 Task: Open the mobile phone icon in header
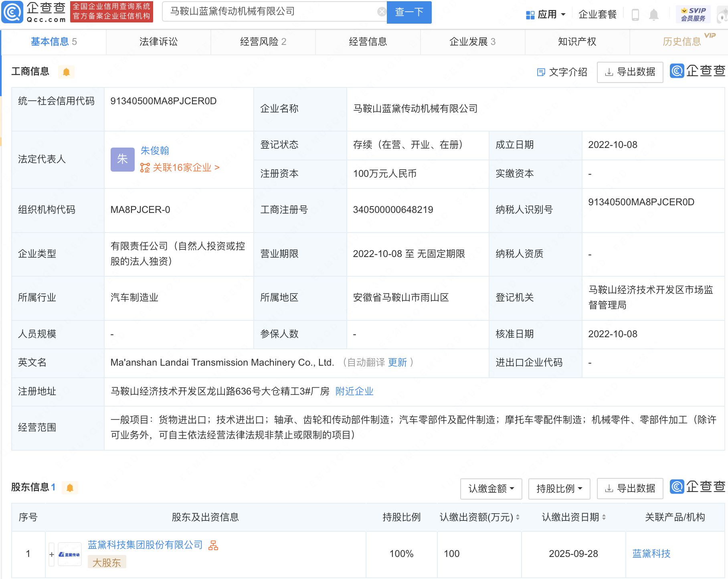pos(635,15)
